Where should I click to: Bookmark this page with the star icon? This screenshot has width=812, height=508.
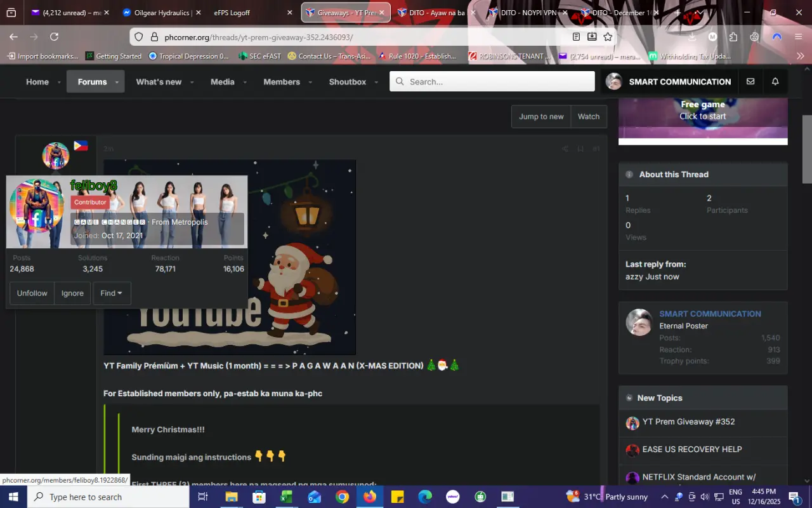point(608,37)
